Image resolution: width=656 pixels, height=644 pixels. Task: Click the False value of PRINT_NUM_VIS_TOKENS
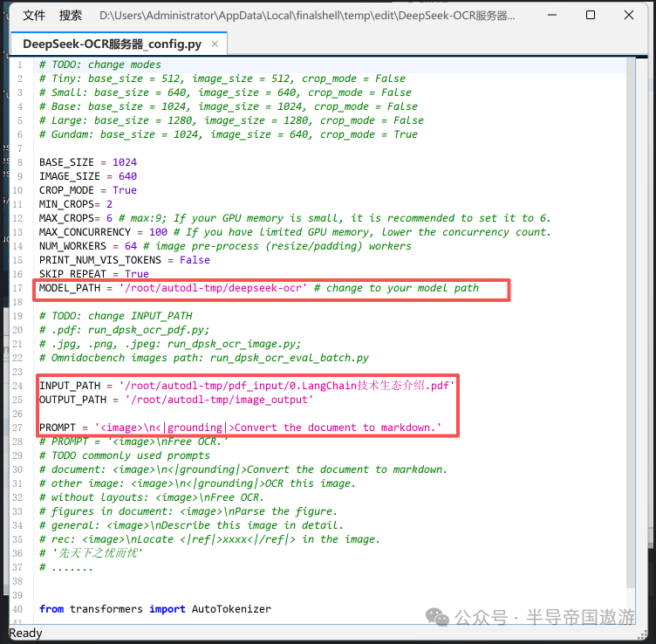coord(195,260)
